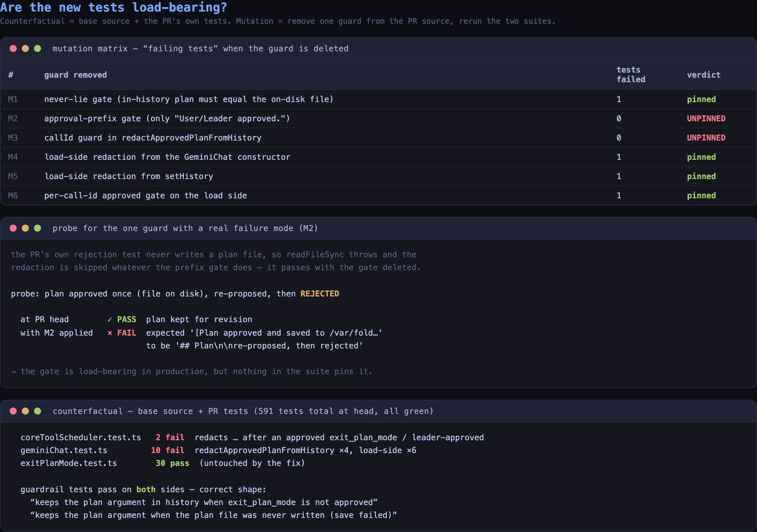Click the green dot on M2 probe panel
The width and height of the screenshot is (757, 532).
38,228
